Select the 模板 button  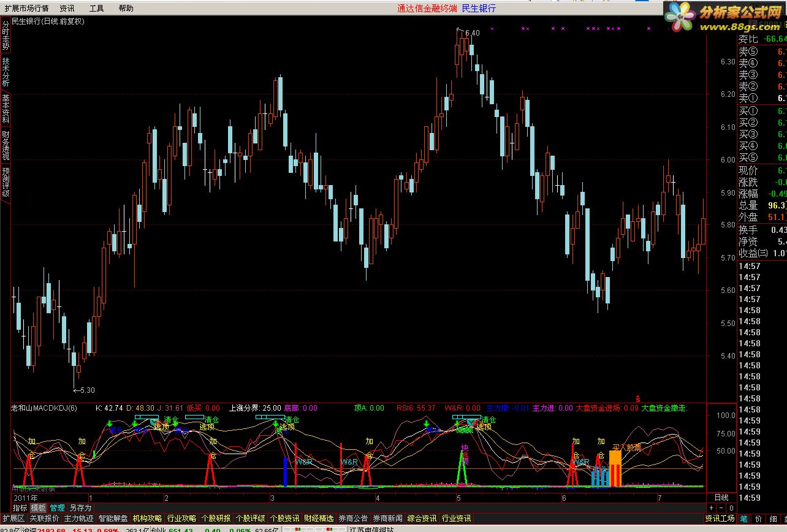coord(38,508)
